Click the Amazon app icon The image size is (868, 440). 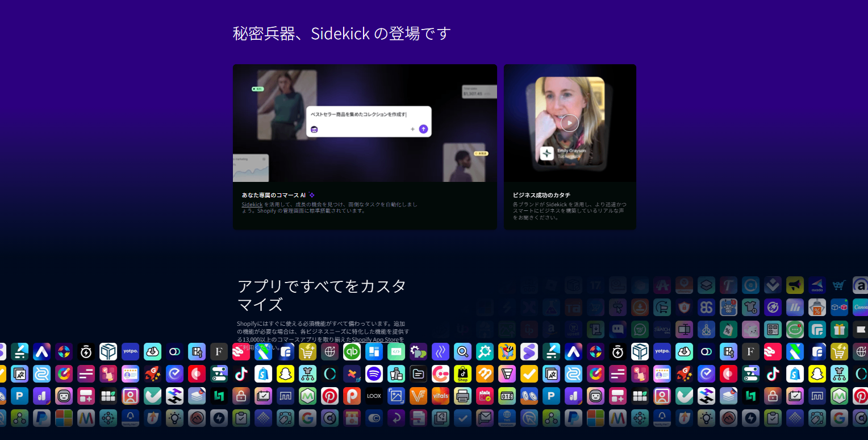[552, 329]
